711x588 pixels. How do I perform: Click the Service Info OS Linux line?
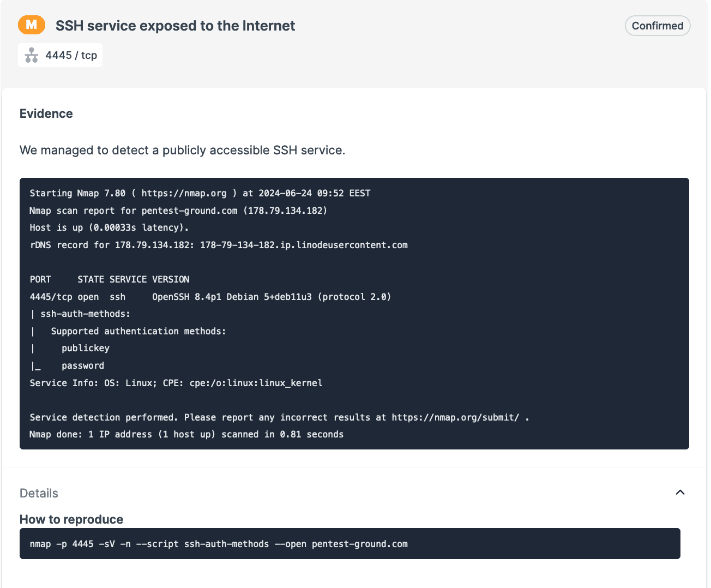point(176,383)
